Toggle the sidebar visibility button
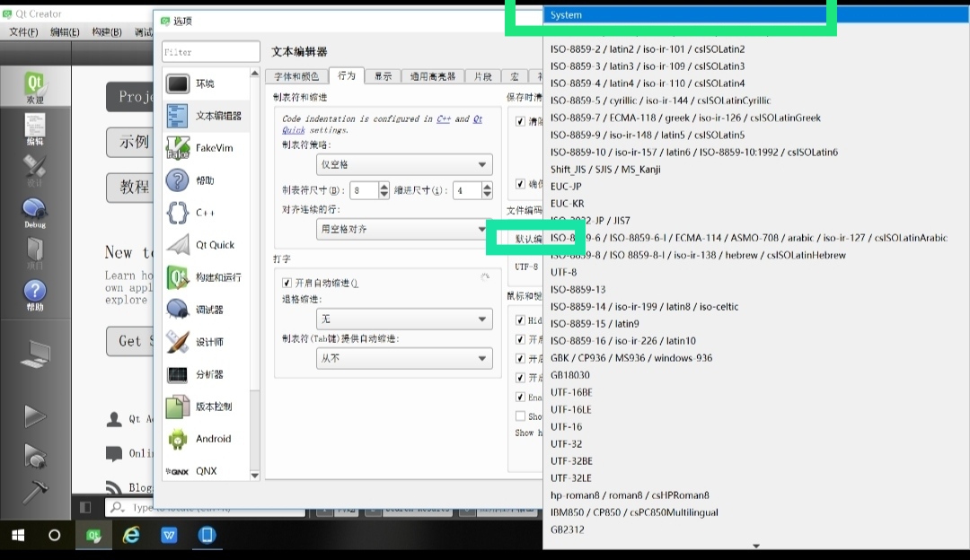 [x=85, y=507]
